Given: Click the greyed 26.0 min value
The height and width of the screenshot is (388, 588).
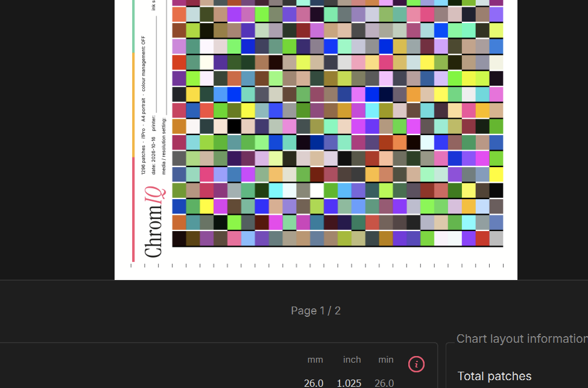Looking at the screenshot, I should pyautogui.click(x=384, y=383).
